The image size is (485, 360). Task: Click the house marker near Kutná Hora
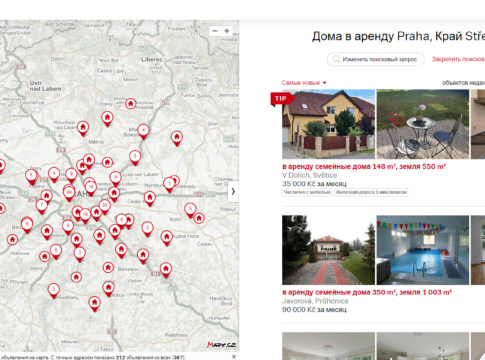point(167,238)
